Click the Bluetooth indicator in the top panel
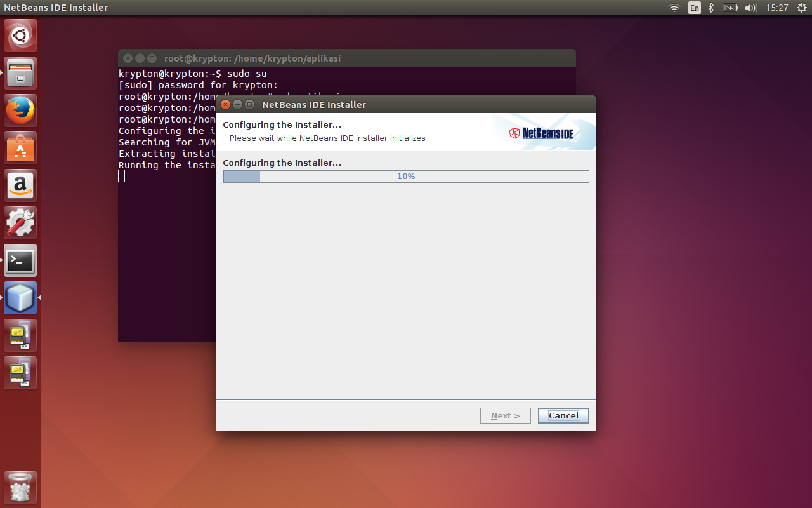Viewport: 812px width, 508px height. click(710, 8)
